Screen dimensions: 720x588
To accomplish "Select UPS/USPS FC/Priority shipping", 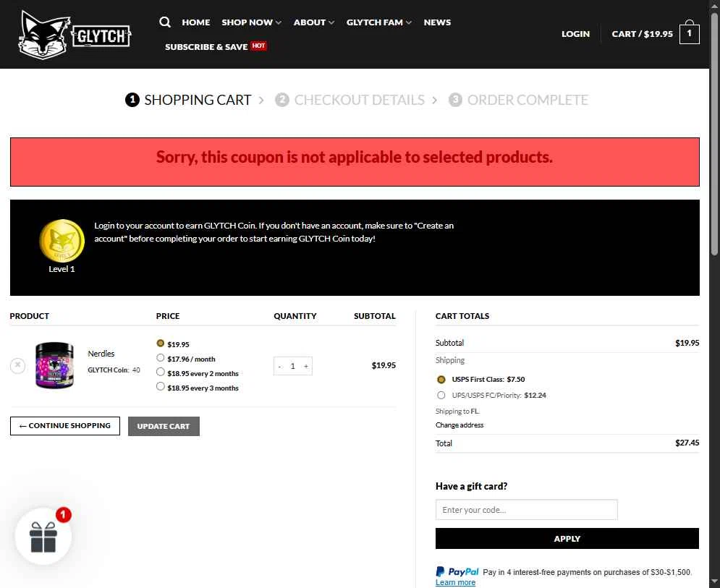I will (x=441, y=395).
